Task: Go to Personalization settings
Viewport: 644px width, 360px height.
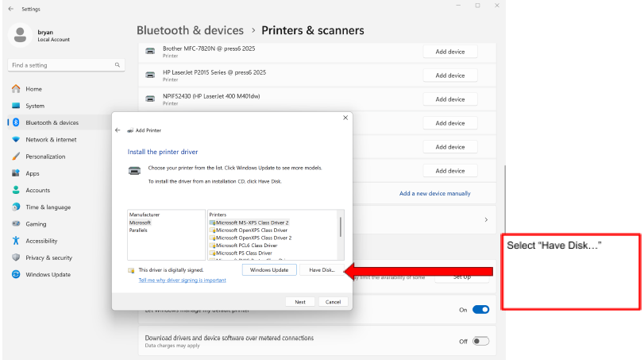Action: coord(45,157)
